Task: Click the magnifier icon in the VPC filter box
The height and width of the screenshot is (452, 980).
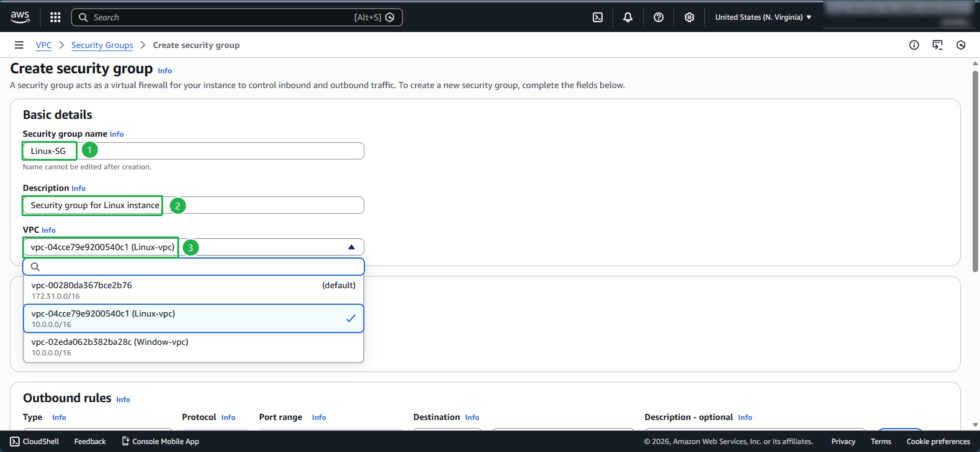Action: coord(35,267)
